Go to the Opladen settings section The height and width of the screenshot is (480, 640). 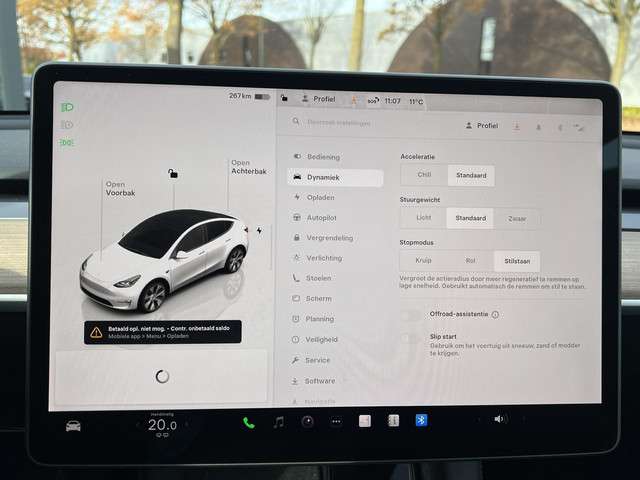pyautogui.click(x=320, y=197)
